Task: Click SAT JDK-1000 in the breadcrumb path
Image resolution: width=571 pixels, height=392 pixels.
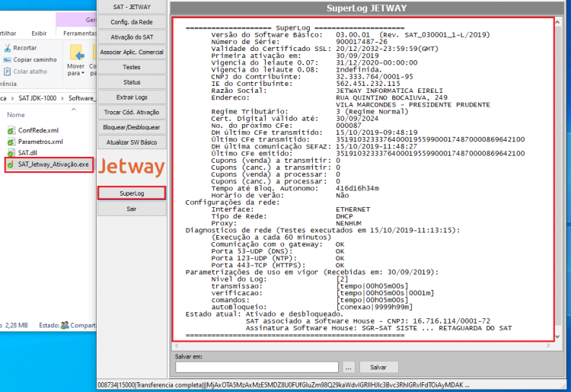Action: coord(37,98)
